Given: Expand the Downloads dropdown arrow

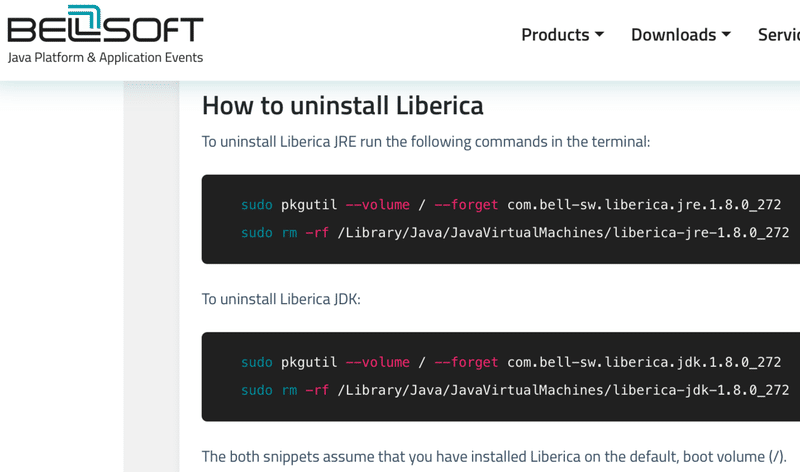Looking at the screenshot, I should point(726,34).
